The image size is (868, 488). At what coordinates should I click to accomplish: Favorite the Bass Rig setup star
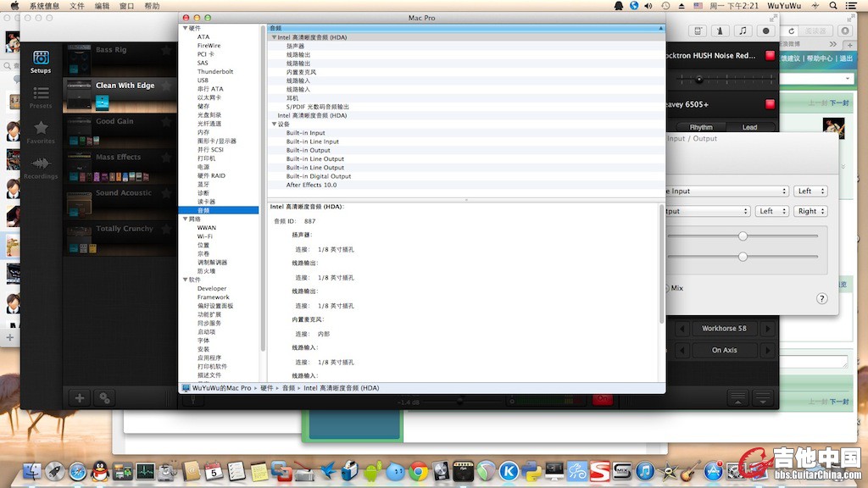tap(165, 50)
